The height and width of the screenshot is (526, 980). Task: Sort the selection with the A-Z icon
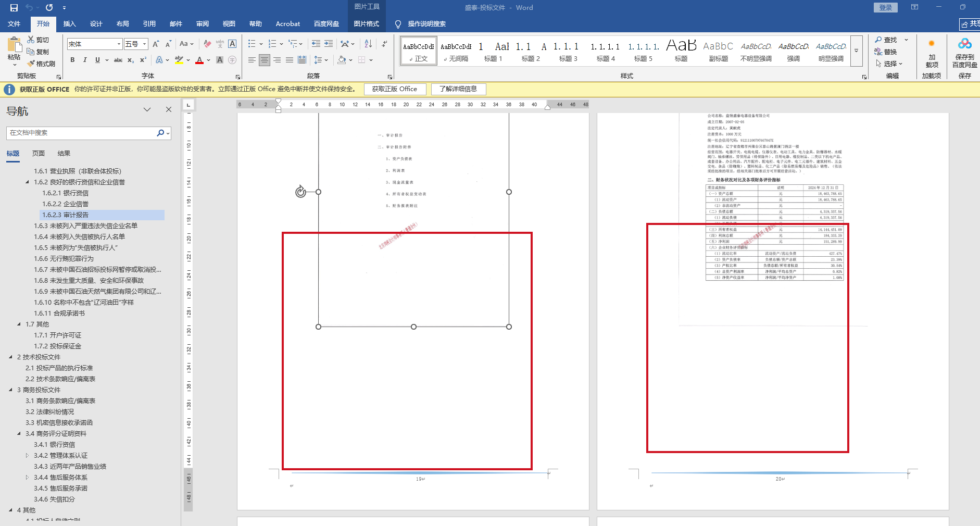tap(368, 44)
